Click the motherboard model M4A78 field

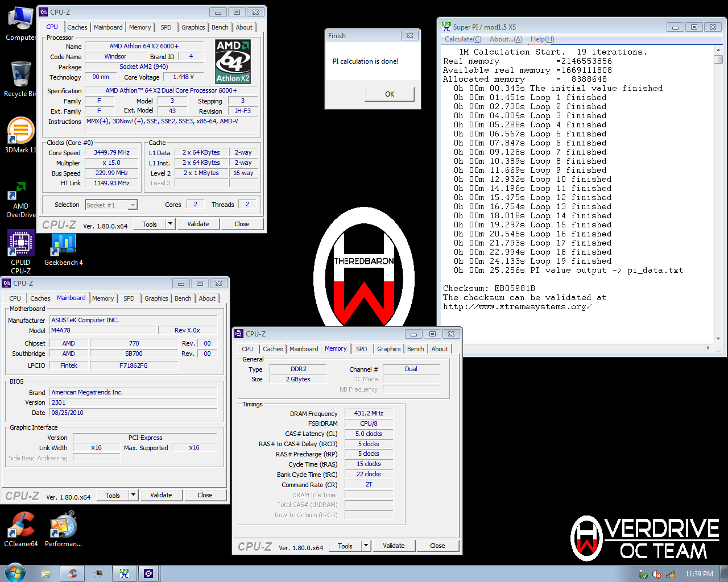click(x=103, y=330)
